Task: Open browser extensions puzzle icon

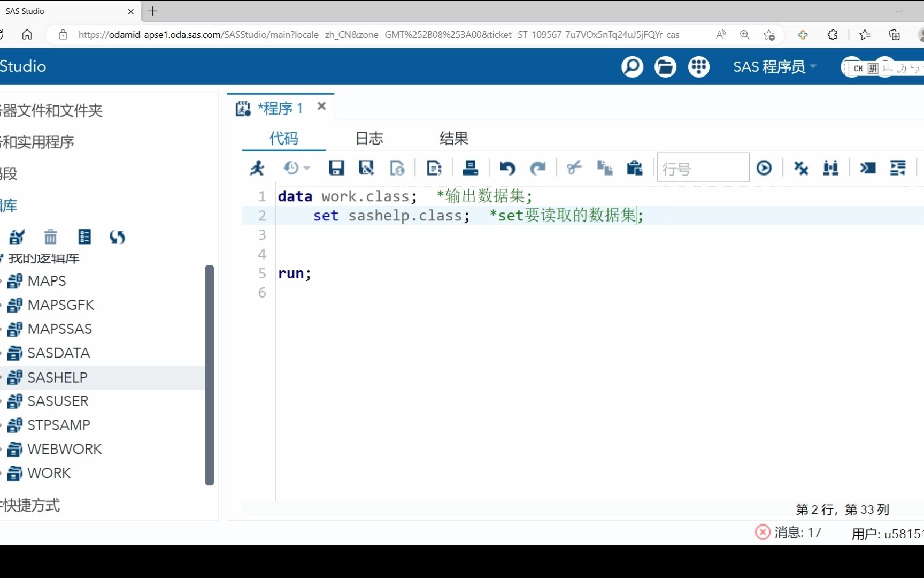Action: point(833,35)
